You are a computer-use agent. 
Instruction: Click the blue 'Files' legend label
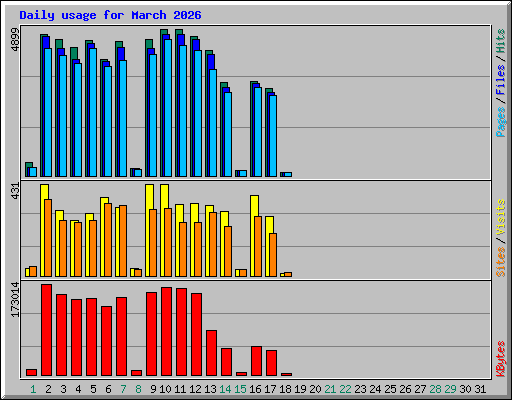[x=501, y=80]
